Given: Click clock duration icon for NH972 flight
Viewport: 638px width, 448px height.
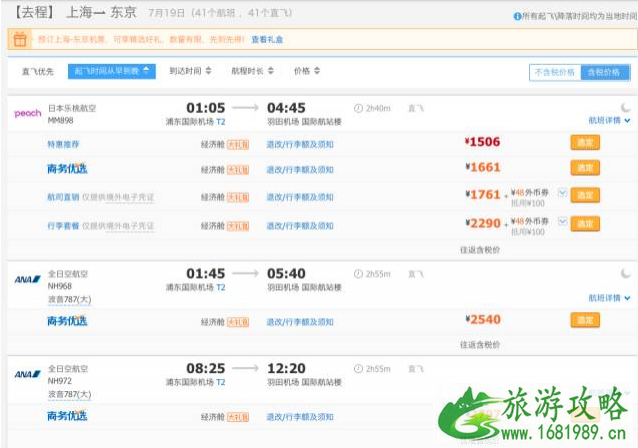Looking at the screenshot, I should click(x=358, y=369).
